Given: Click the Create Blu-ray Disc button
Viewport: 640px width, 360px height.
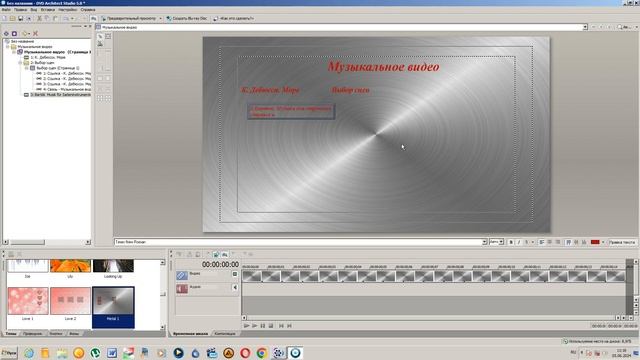Looking at the screenshot, I should pyautogui.click(x=187, y=18).
